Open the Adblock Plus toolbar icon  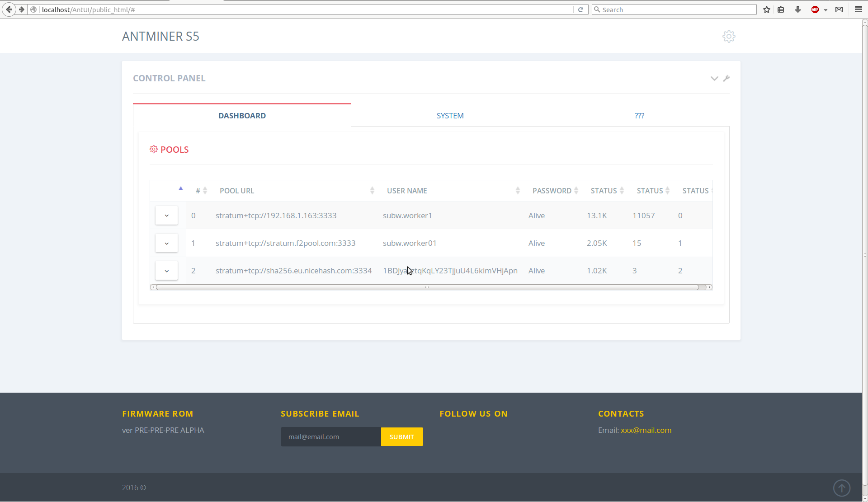pyautogui.click(x=815, y=9)
